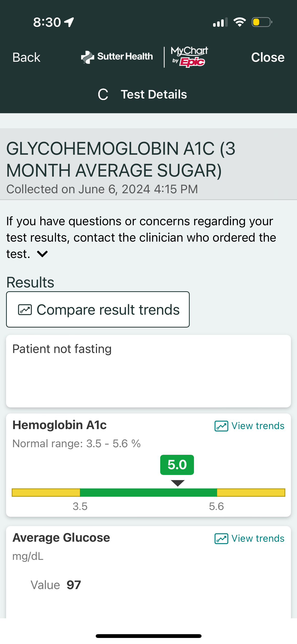
Task: Close the Test Details view
Action: (x=268, y=57)
